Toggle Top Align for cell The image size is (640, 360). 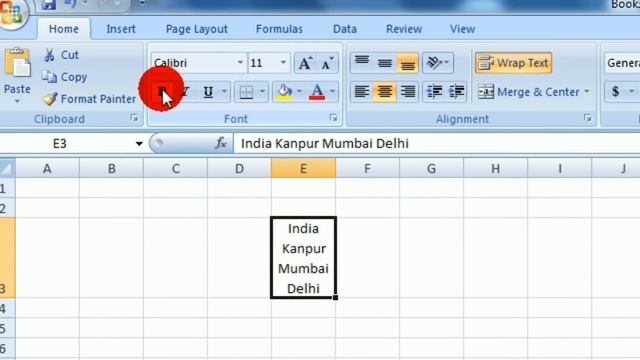click(x=362, y=63)
